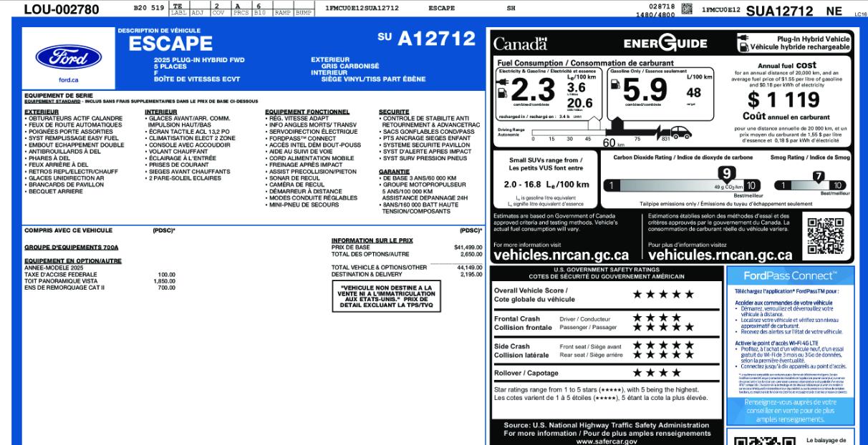The width and height of the screenshot is (868, 445).
Task: Click the TOTAL VEHICLE & OPTIONS/OTHER line
Action: [406, 268]
